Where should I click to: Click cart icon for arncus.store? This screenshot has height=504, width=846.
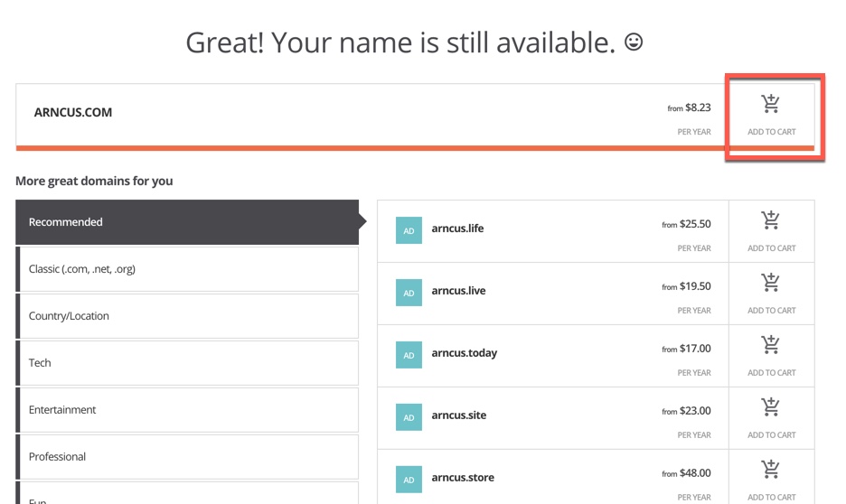[x=771, y=470]
